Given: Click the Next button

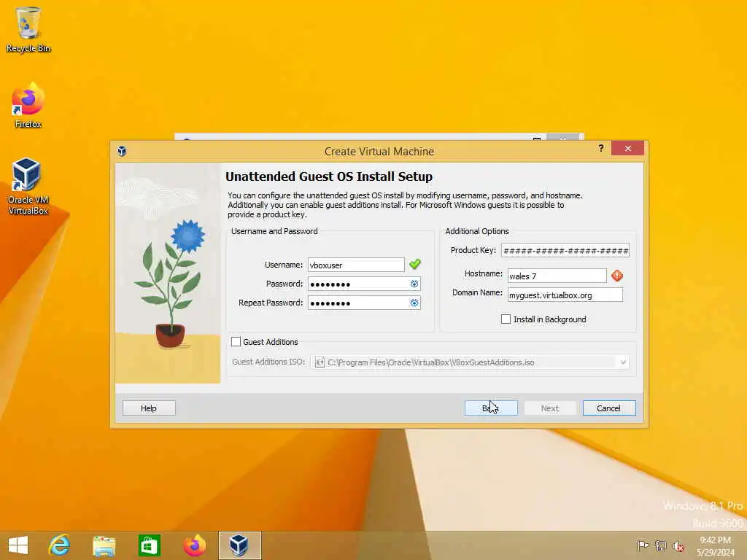Looking at the screenshot, I should click(x=550, y=408).
